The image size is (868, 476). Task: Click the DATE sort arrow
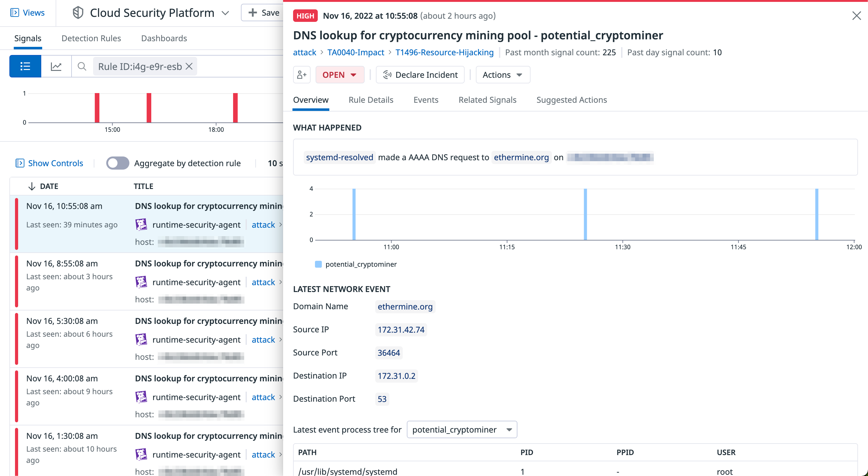pyautogui.click(x=32, y=186)
